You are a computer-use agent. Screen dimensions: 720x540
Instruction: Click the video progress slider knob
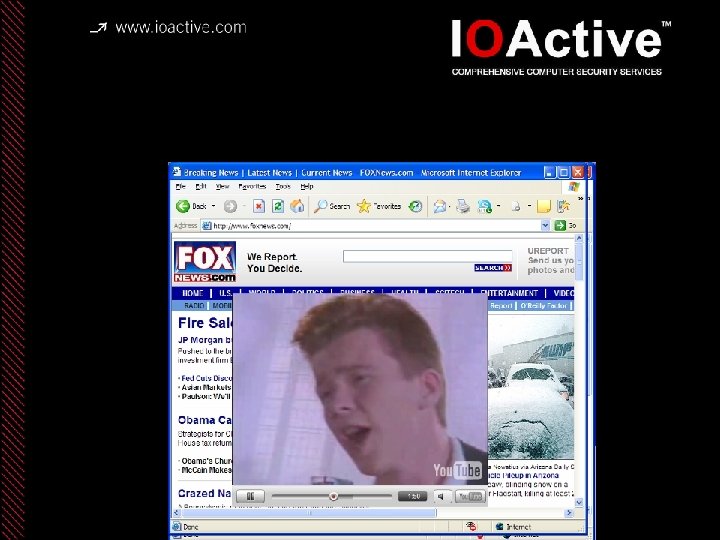(334, 496)
